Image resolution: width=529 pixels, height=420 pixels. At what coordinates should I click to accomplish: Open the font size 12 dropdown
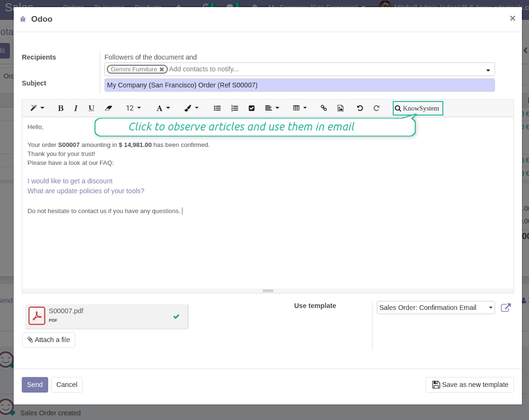point(133,108)
